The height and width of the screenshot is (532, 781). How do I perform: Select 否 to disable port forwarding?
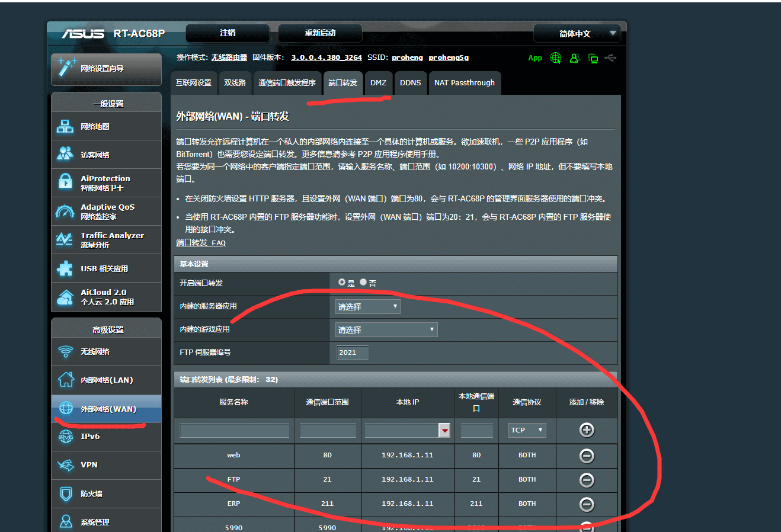coord(363,283)
